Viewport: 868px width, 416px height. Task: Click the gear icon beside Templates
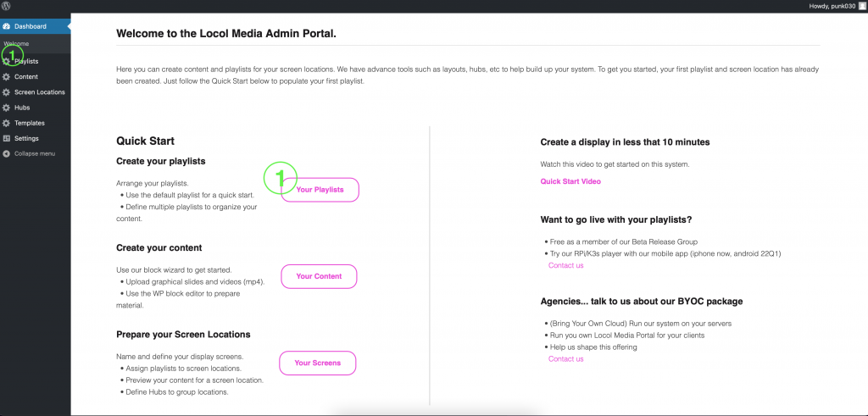tap(7, 124)
